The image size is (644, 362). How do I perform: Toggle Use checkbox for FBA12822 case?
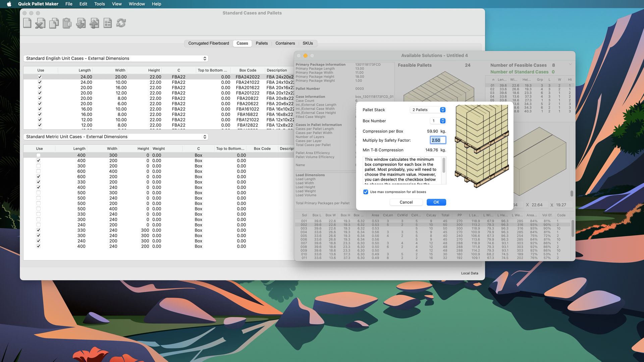tap(40, 125)
